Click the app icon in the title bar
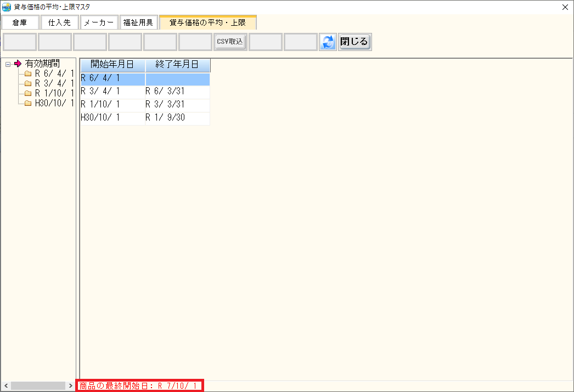574x392 pixels. pos(7,7)
